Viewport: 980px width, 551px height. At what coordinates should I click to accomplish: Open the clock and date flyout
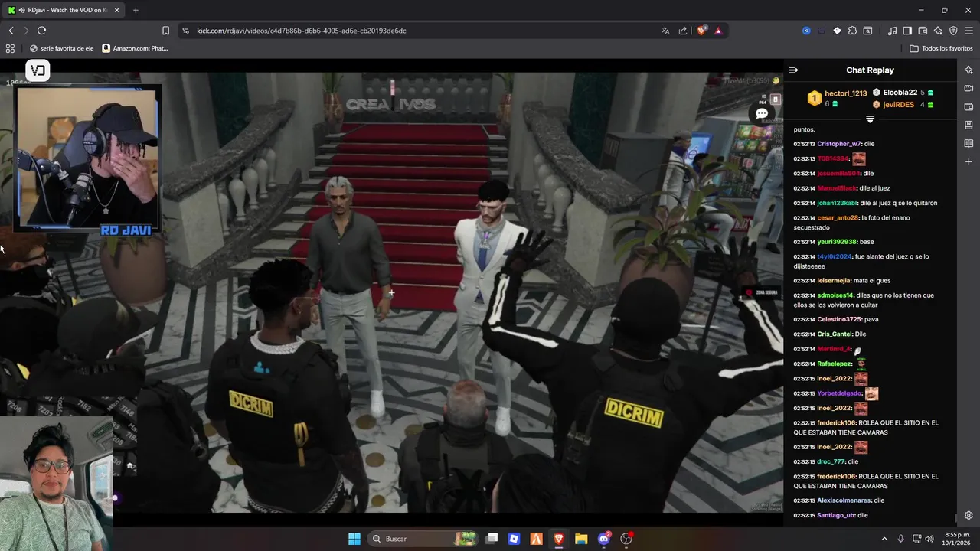click(x=955, y=539)
